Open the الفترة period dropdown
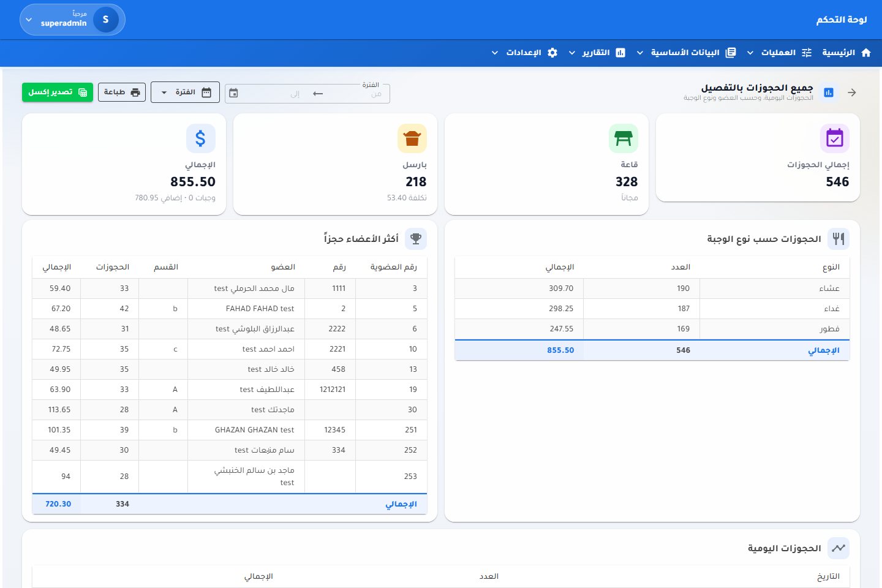882x588 pixels. [185, 92]
